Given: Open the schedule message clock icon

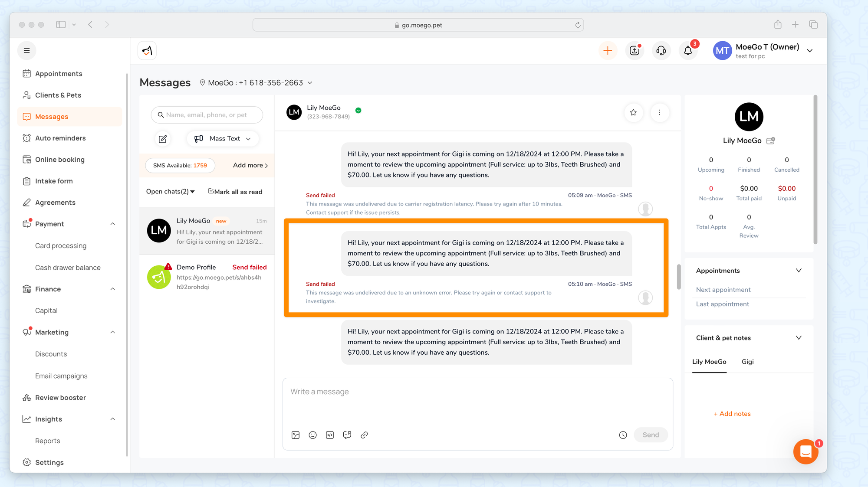Looking at the screenshot, I should pyautogui.click(x=623, y=435).
